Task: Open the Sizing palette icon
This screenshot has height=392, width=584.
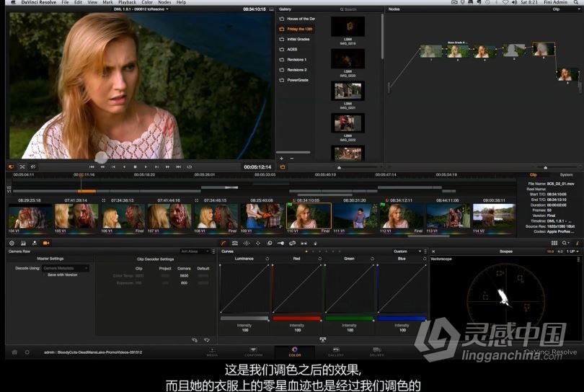Action: click(x=293, y=243)
